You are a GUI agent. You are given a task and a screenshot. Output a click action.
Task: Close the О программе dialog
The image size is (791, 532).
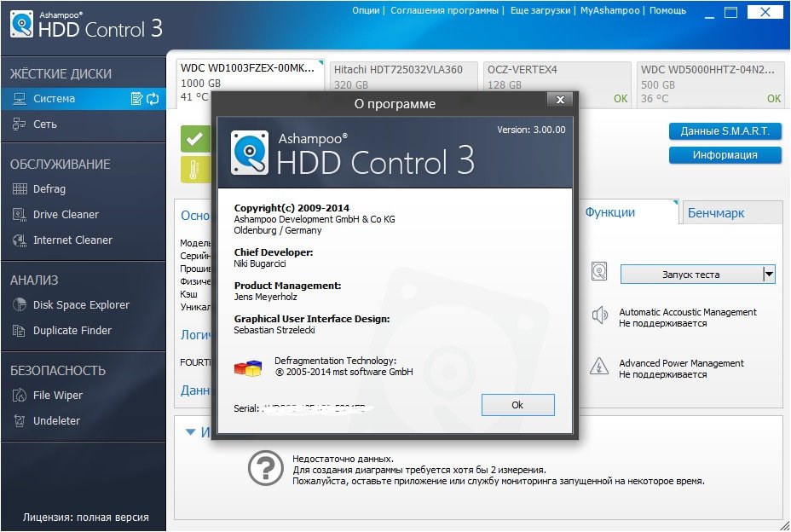pyautogui.click(x=560, y=100)
